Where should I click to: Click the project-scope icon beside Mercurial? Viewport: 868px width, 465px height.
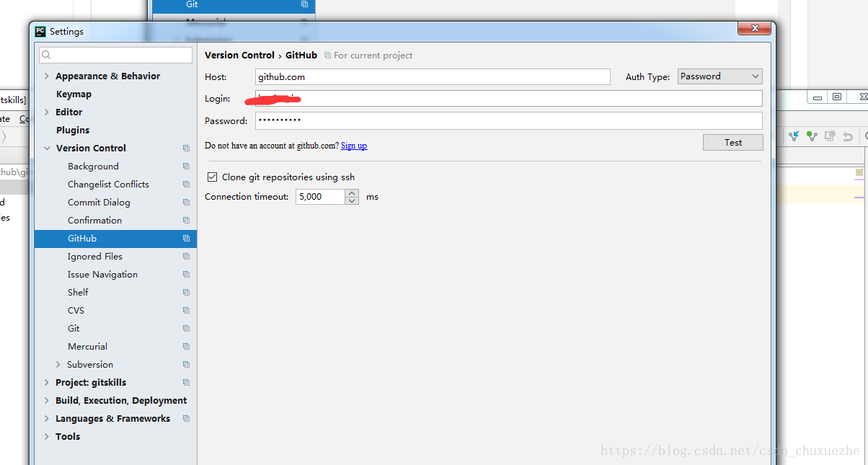pos(186,346)
